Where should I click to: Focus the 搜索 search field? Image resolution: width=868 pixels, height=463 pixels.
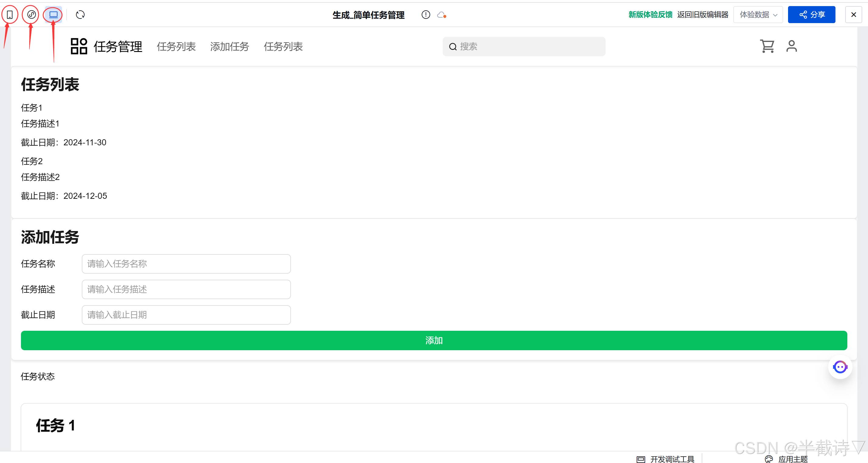click(x=524, y=47)
